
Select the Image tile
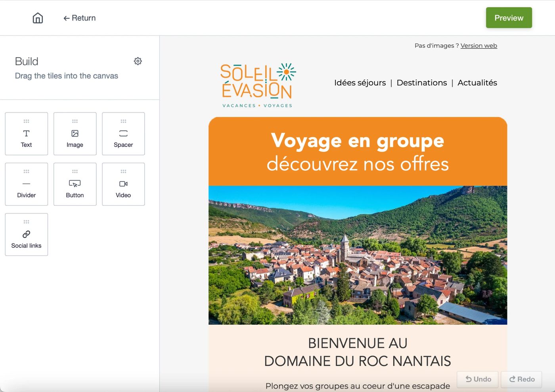75,134
